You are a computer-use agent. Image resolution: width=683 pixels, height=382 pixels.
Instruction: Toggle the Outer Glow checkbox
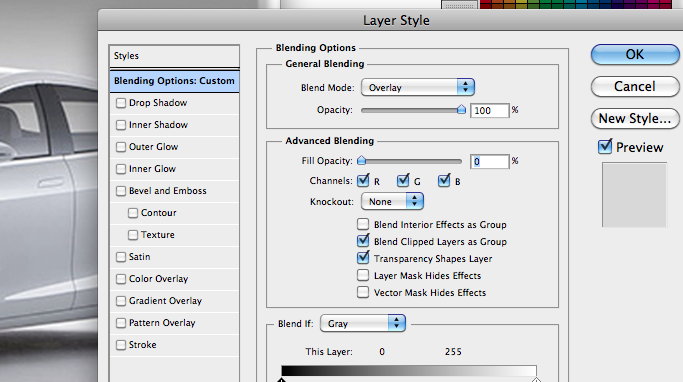[121, 147]
